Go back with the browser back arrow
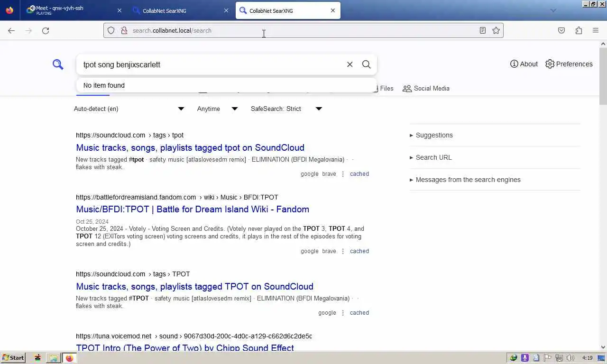Screen dimensions: 607x364 pyautogui.click(x=11, y=30)
